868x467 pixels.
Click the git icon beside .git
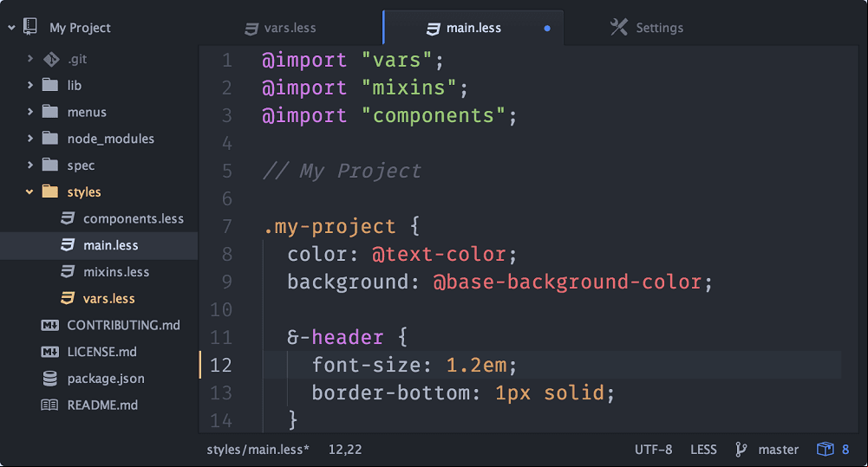point(51,59)
